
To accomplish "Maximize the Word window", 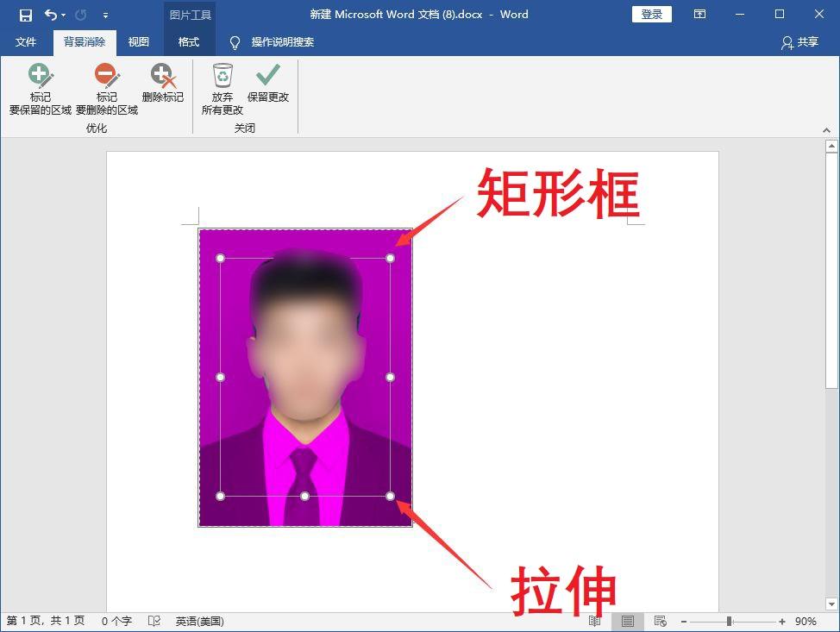I will coord(780,15).
